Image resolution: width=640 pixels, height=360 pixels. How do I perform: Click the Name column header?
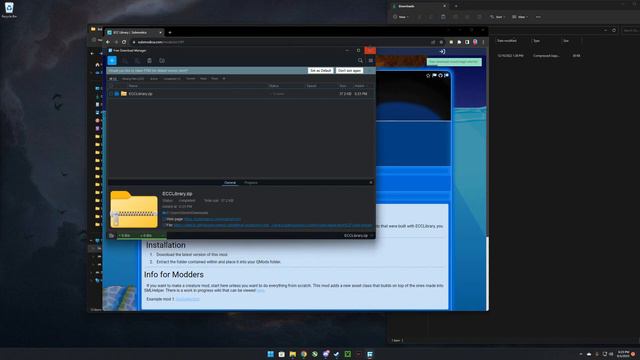click(133, 86)
